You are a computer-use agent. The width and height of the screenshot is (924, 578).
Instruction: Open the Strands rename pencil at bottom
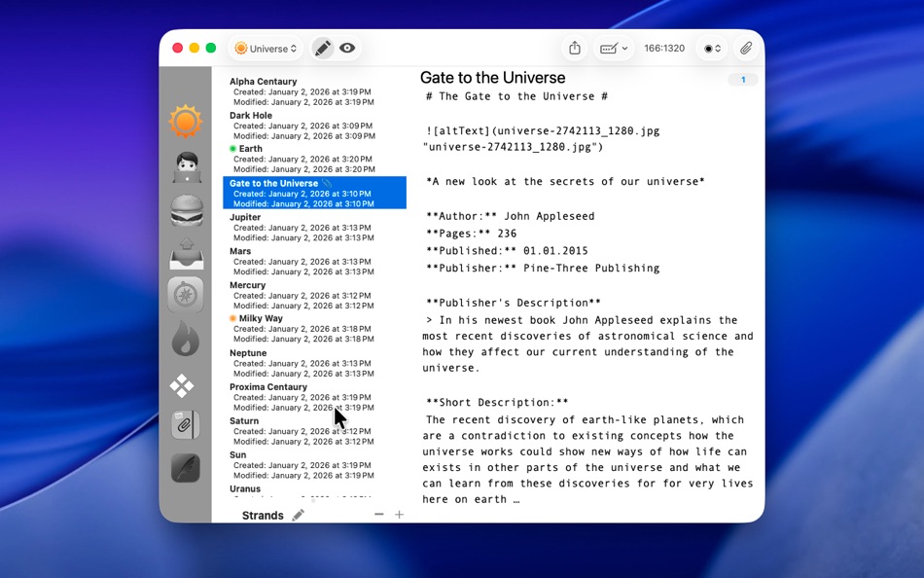pos(299,514)
